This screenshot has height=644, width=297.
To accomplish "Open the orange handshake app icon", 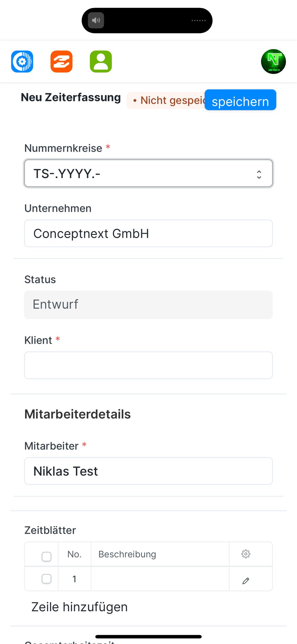I will [62, 61].
